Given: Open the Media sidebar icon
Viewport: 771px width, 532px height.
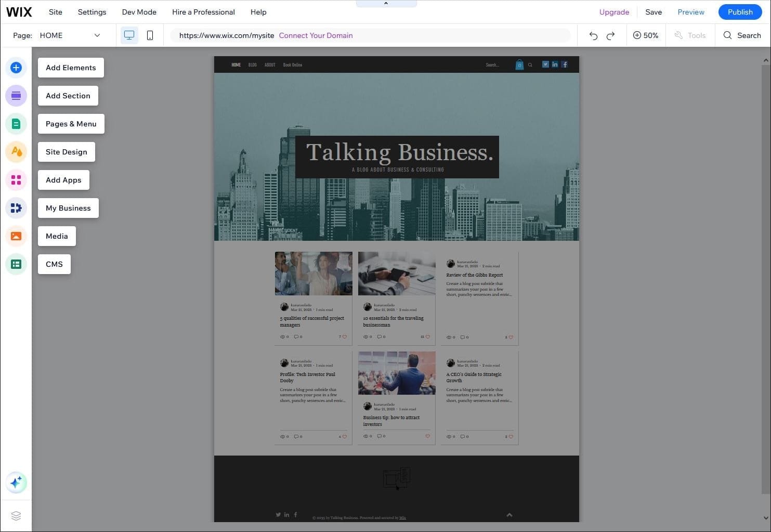Looking at the screenshot, I should pos(16,236).
